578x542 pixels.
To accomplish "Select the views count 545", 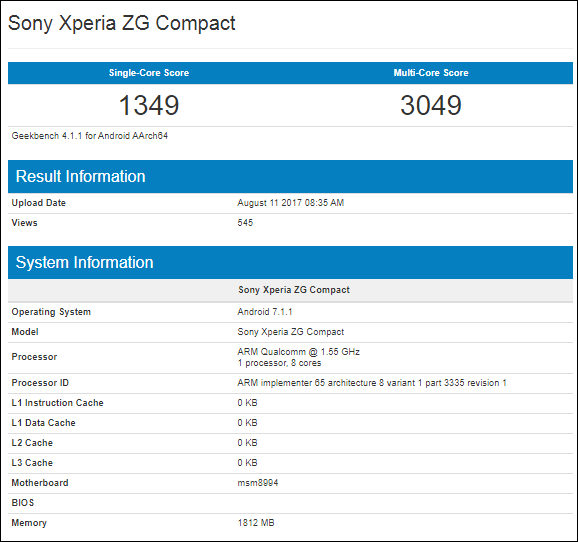I will click(245, 223).
